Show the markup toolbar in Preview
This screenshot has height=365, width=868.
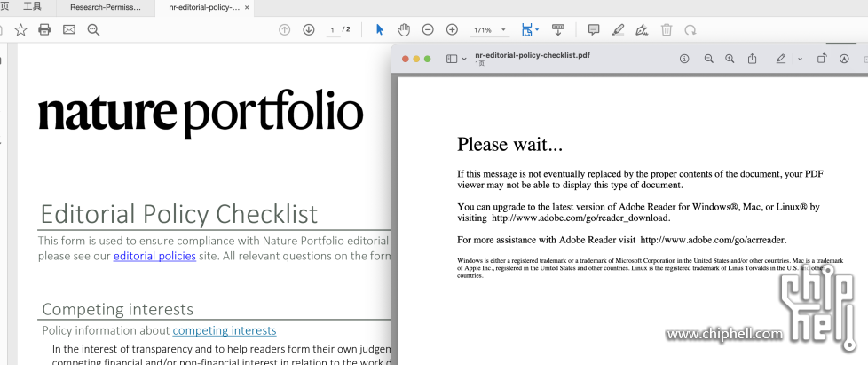click(844, 59)
